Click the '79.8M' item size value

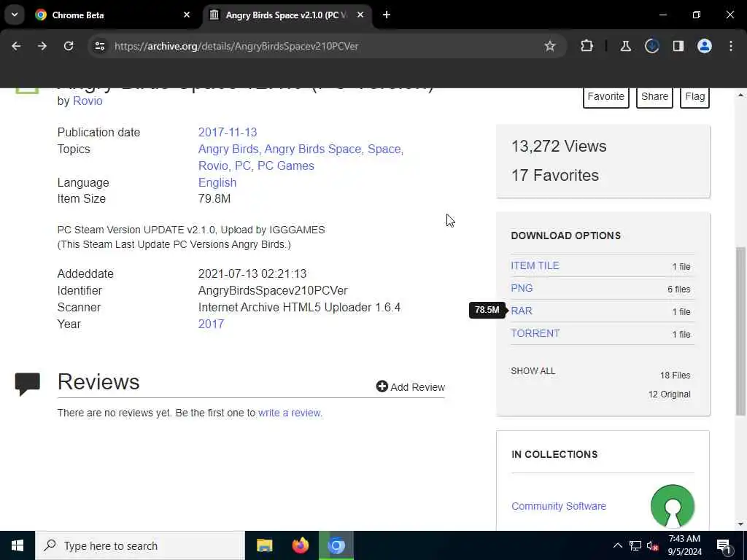click(x=214, y=198)
